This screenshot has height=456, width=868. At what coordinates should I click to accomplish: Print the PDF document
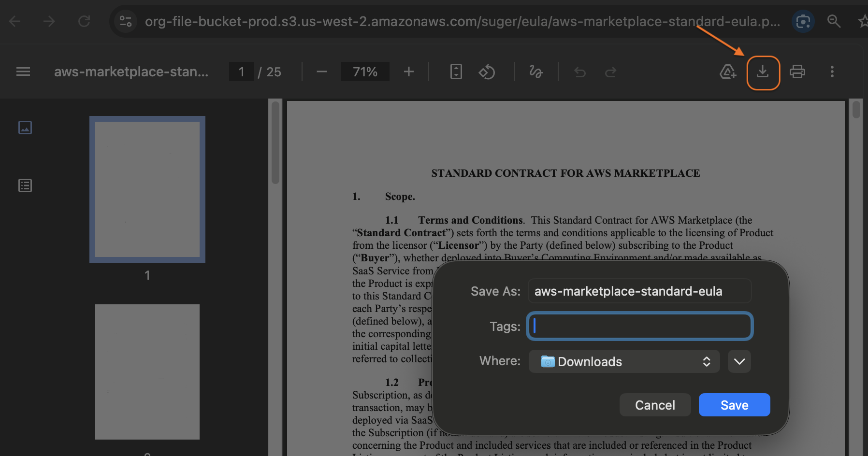(x=797, y=72)
